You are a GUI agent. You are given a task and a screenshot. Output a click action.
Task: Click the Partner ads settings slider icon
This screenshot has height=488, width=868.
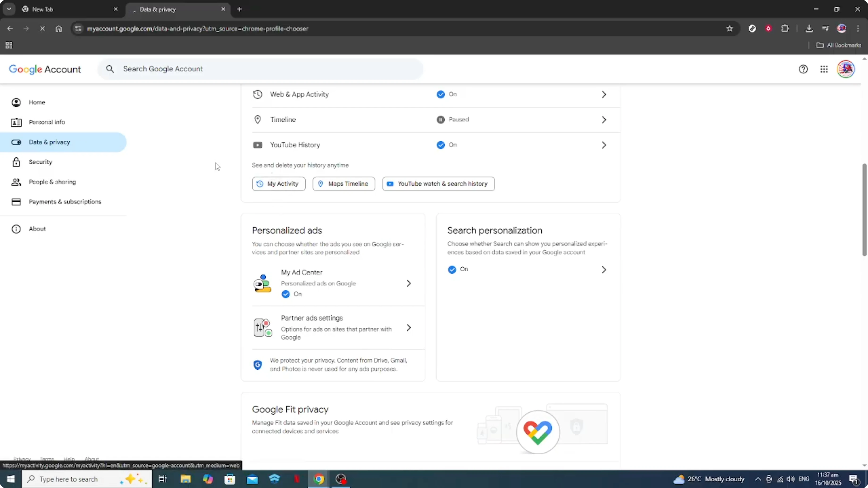tap(263, 328)
